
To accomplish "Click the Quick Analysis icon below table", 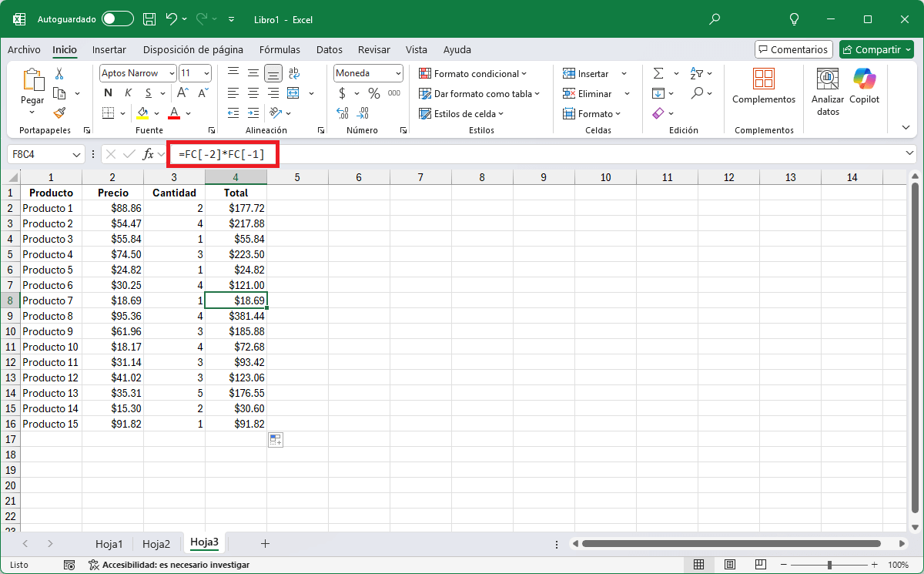I will coord(275,440).
